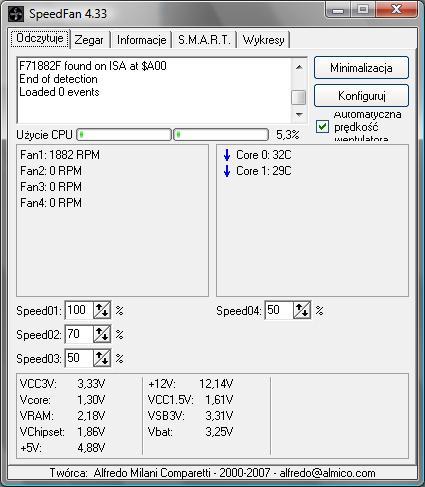Click the log scrollbar down arrow
425x487 pixels.
[299, 115]
